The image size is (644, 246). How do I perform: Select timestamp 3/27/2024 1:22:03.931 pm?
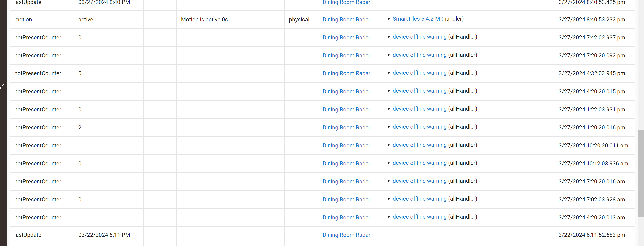(592, 109)
